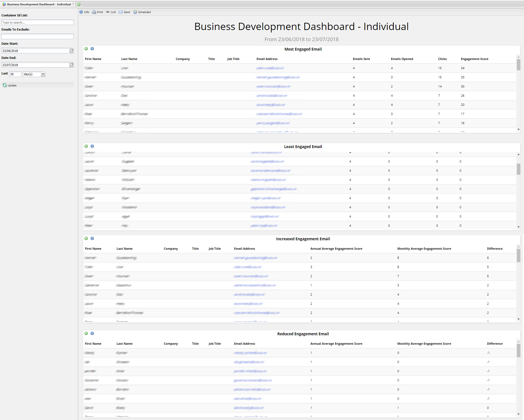This screenshot has height=420, width=524.
Task: Show info for Reduced Engagement Email panel
Action: click(92, 333)
